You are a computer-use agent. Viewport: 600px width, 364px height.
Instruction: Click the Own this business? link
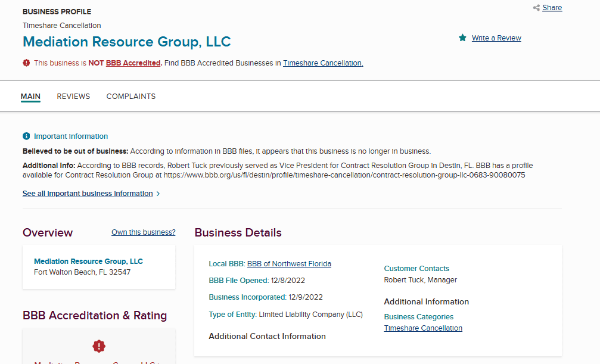[x=144, y=232]
